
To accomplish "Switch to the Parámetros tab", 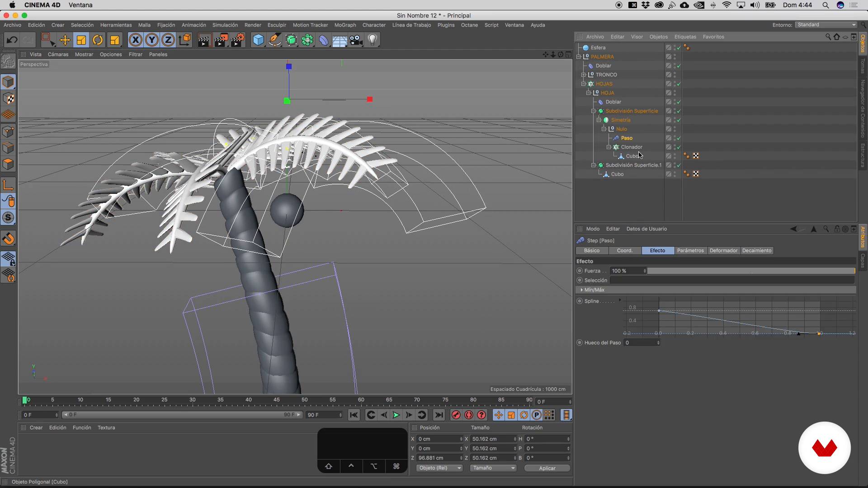I will click(690, 250).
